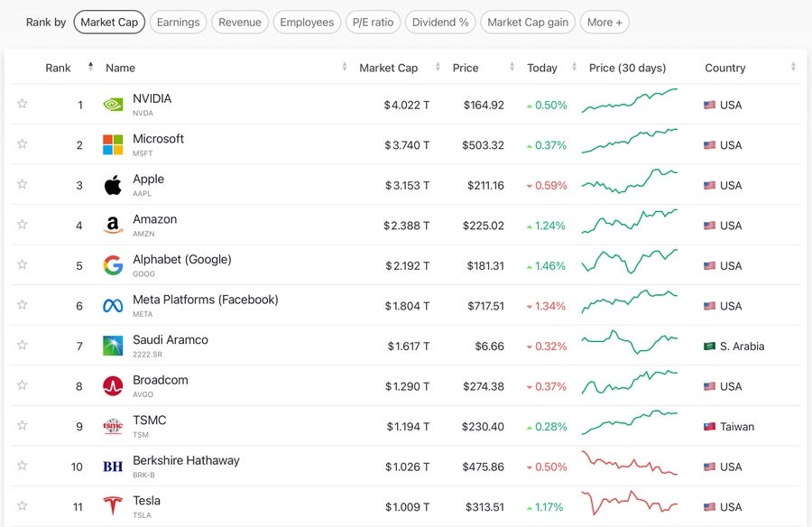812x527 pixels.
Task: Click Apple 30-day price chart
Action: point(629,180)
